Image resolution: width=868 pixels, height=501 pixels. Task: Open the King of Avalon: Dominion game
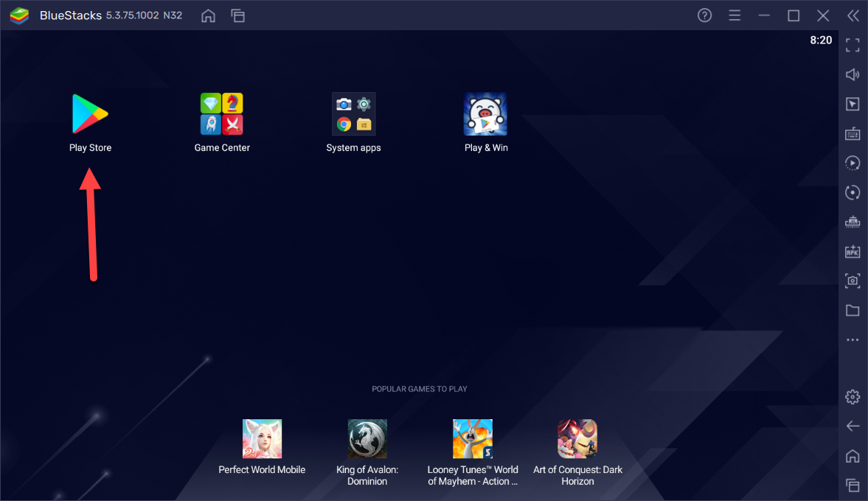pyautogui.click(x=367, y=439)
